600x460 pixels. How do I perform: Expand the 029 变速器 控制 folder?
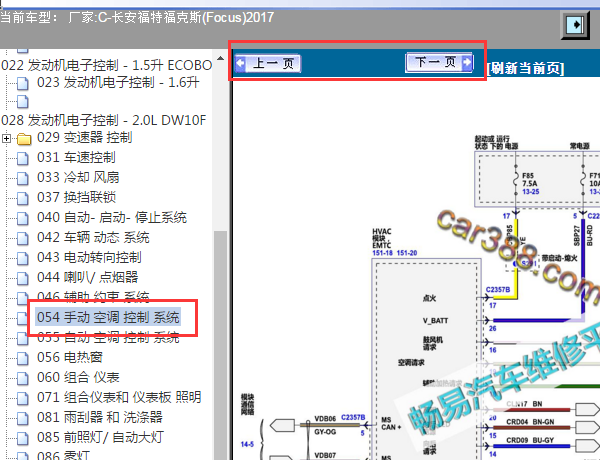6,138
